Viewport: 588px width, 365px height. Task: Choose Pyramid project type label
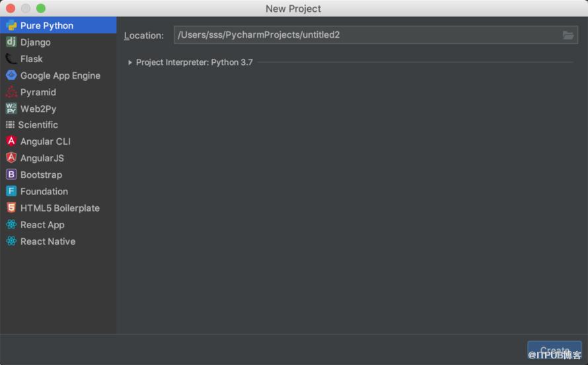point(38,93)
